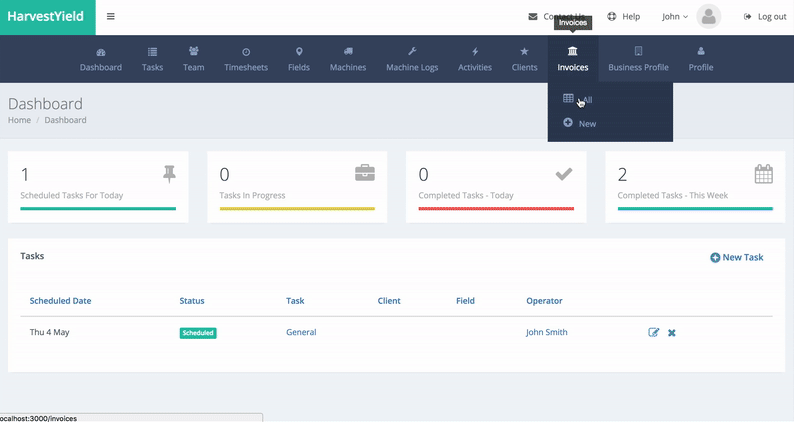Click the calendar icon on Completed Tasks This Week
This screenshot has height=422, width=794.
pos(763,174)
